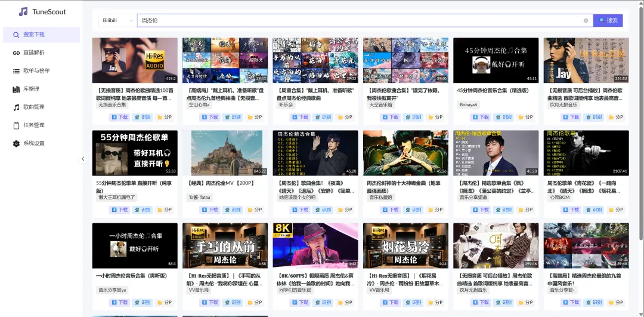Open the 8K ULTRA HD thumbnail
The image size is (644, 317).
[315, 245]
